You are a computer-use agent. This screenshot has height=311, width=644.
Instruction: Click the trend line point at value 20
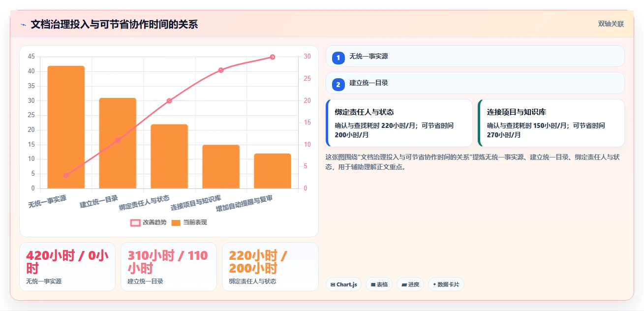pyautogui.click(x=169, y=101)
